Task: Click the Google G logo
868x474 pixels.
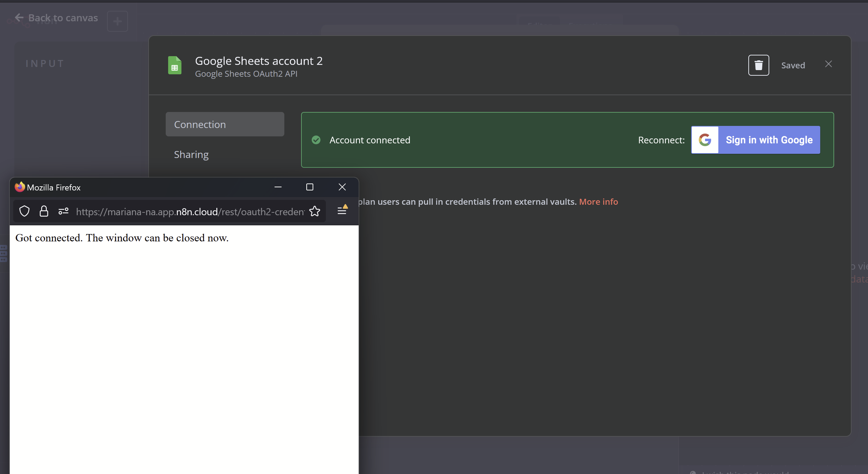Action: point(705,140)
